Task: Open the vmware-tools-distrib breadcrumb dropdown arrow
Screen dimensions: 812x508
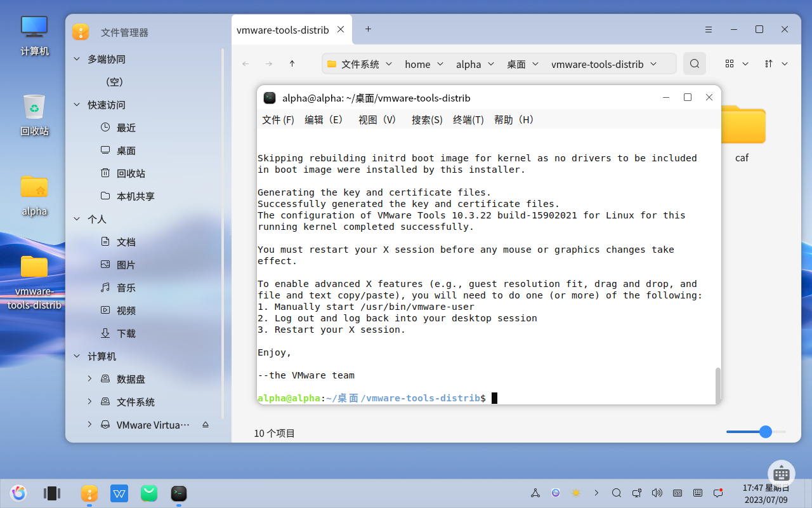Action: pyautogui.click(x=653, y=63)
